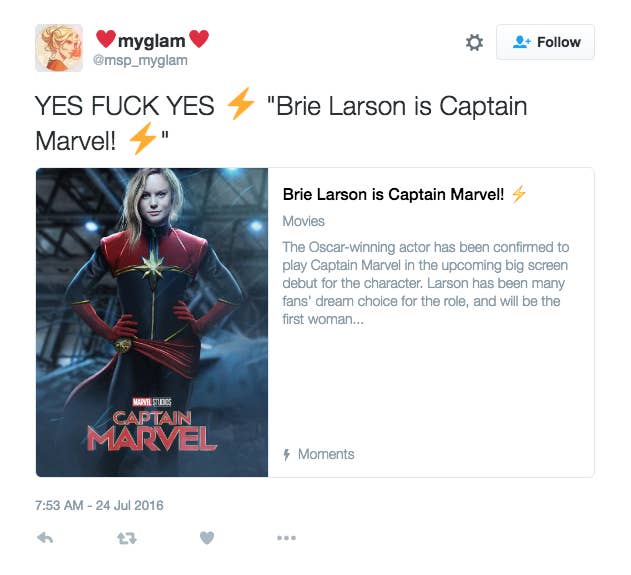The image size is (631, 575).
Task: Open the 7:53 AM timestamp link
Action: point(99,505)
